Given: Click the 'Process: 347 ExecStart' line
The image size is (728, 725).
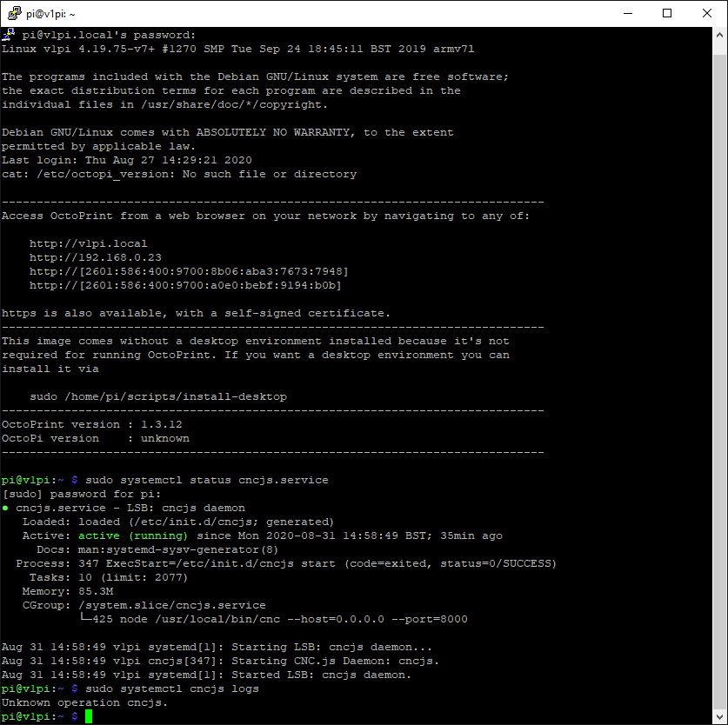Looking at the screenshot, I should 286,564.
